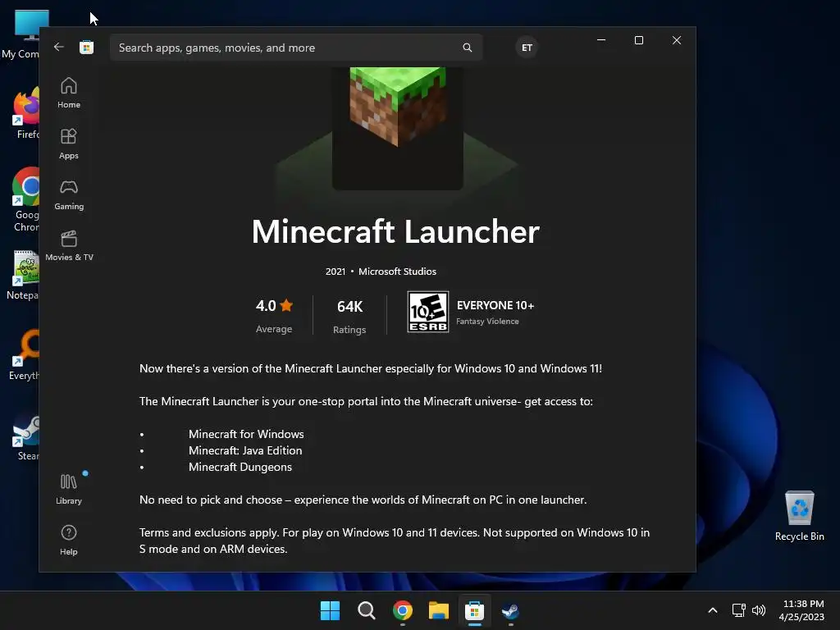The width and height of the screenshot is (840, 630).
Task: Click the 'Minecraft Launcher' title text
Action: click(395, 231)
